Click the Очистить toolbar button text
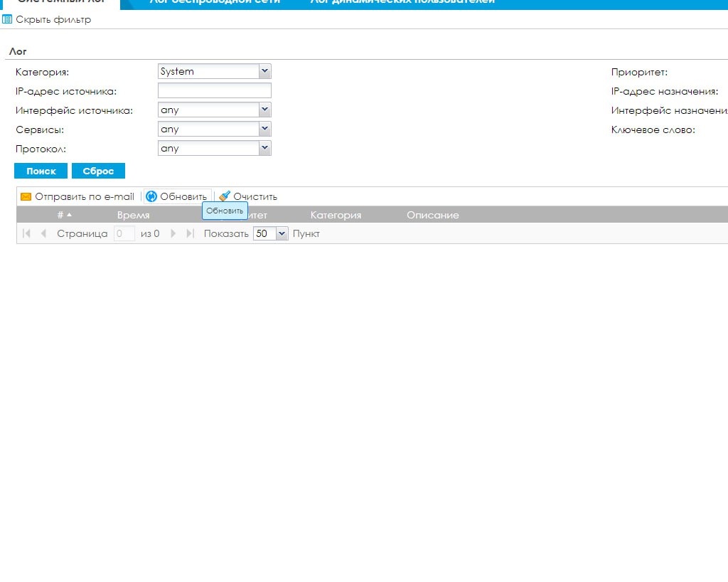The width and height of the screenshot is (728, 582). point(255,197)
